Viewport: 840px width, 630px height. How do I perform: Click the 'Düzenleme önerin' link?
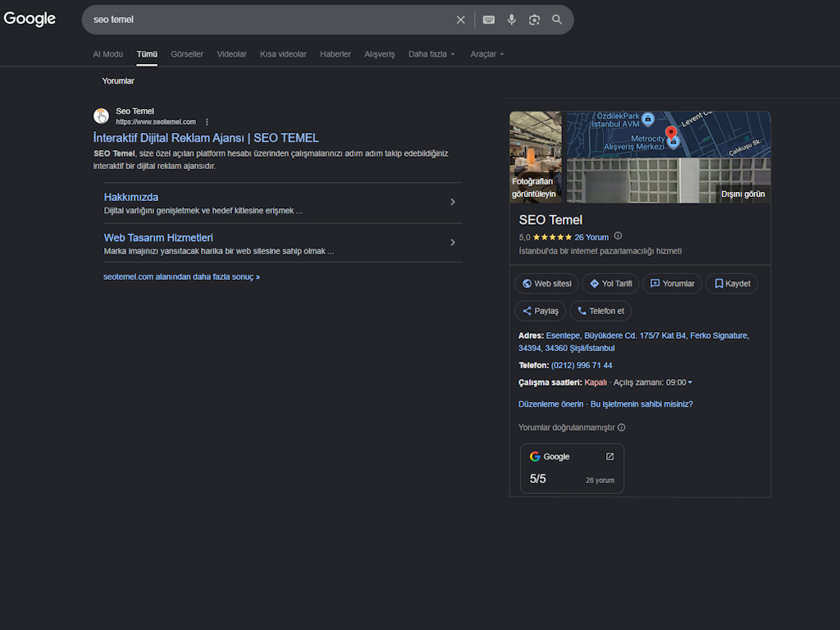point(550,404)
